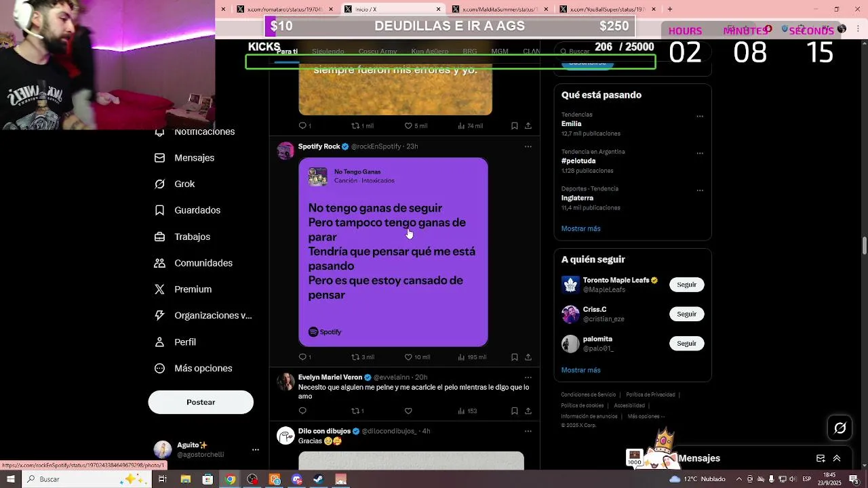Bookmark the Evelyn Mariel Veron post
This screenshot has height=488, width=868.
coord(515,411)
